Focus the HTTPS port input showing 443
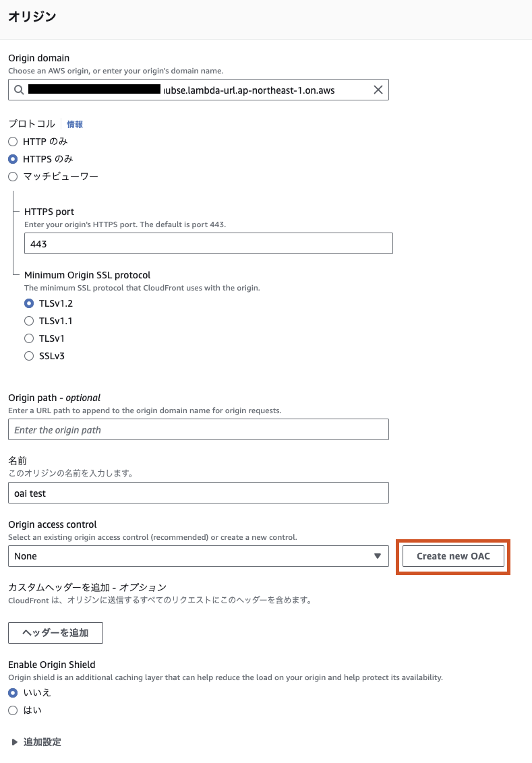This screenshot has width=532, height=763. pyautogui.click(x=208, y=243)
